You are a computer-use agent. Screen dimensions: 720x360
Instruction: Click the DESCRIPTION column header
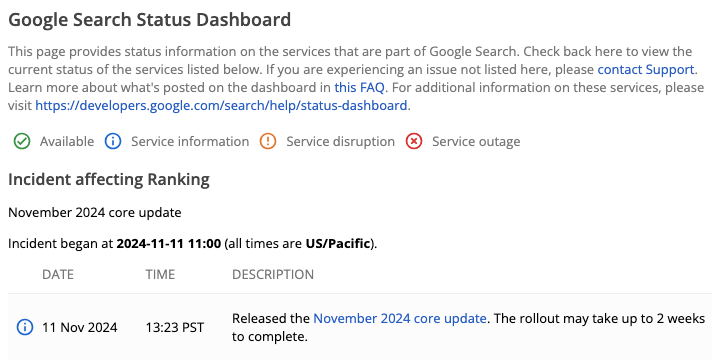click(x=273, y=275)
